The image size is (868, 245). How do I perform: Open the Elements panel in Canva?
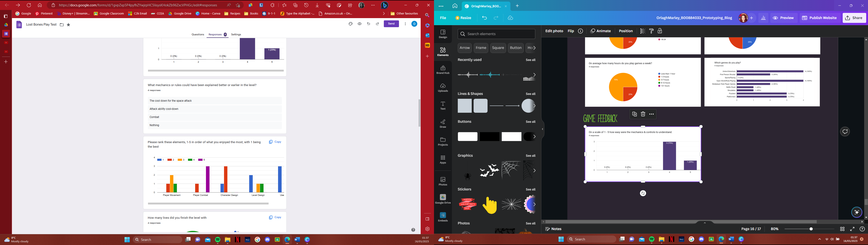pyautogui.click(x=443, y=52)
